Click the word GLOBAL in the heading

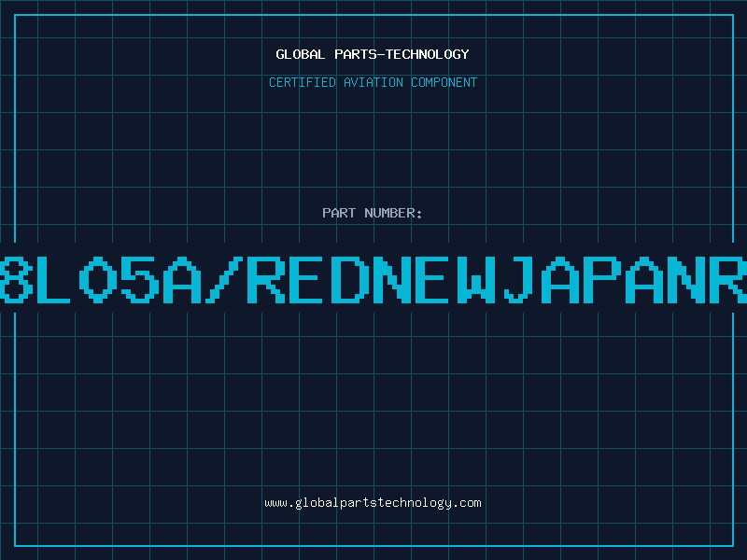point(300,54)
